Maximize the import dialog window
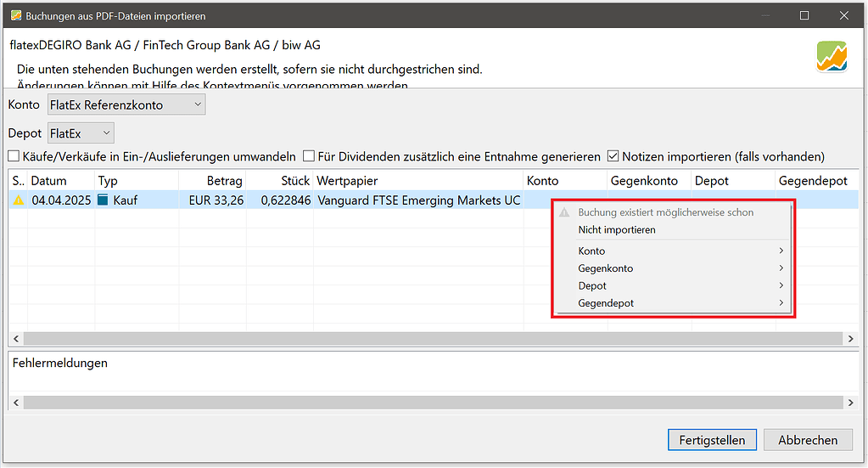 [x=804, y=15]
